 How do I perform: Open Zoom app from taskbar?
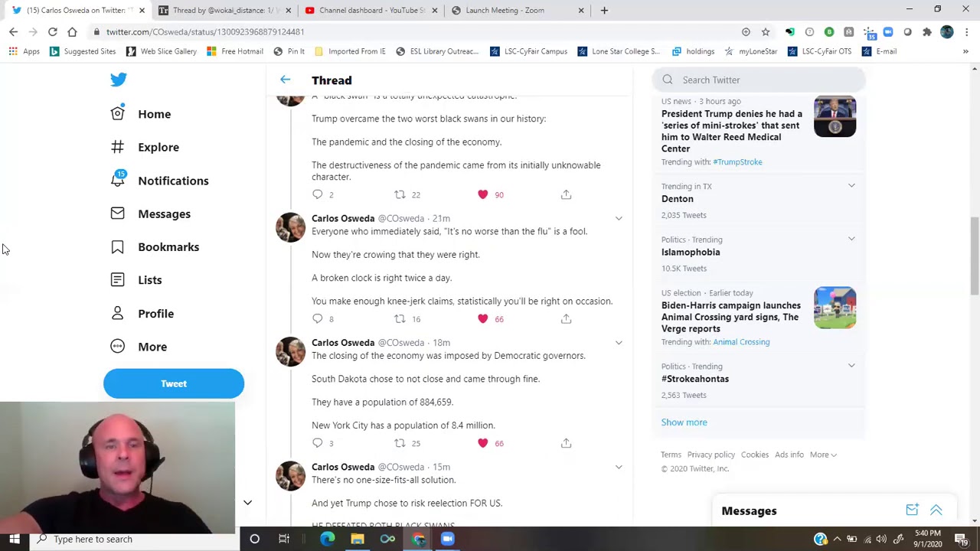click(448, 539)
